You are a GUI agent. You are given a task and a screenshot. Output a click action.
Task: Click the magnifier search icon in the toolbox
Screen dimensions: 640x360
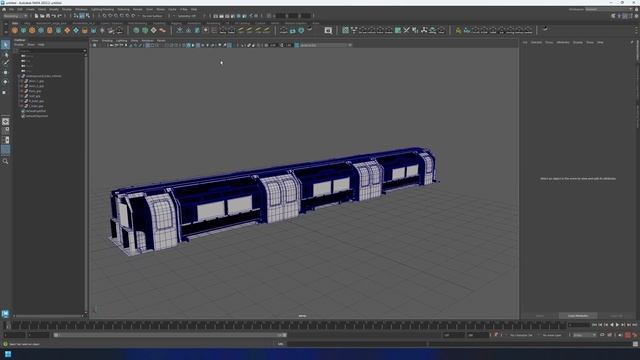click(x=5, y=161)
